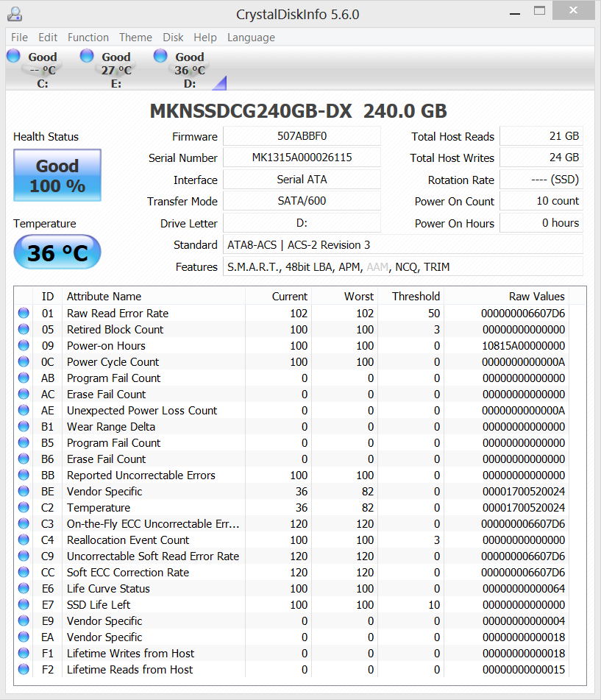Click the Attribute Name column header
601x700 pixels.
(104, 296)
